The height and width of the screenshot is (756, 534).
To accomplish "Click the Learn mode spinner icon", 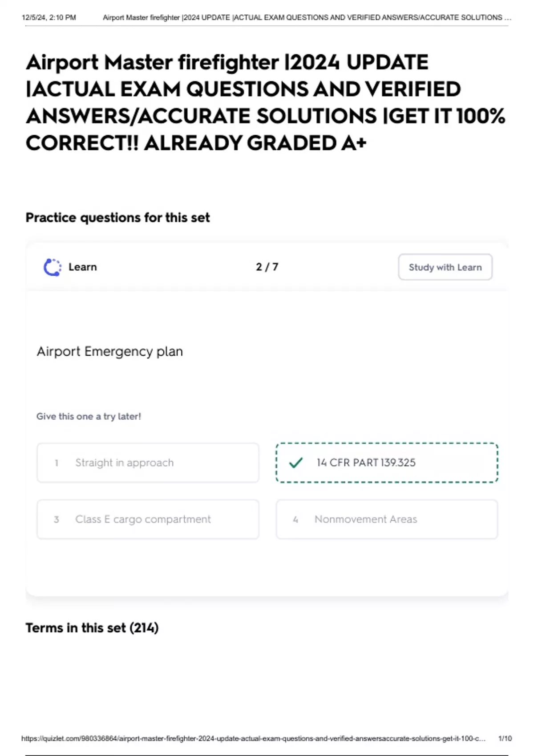I will [x=53, y=267].
